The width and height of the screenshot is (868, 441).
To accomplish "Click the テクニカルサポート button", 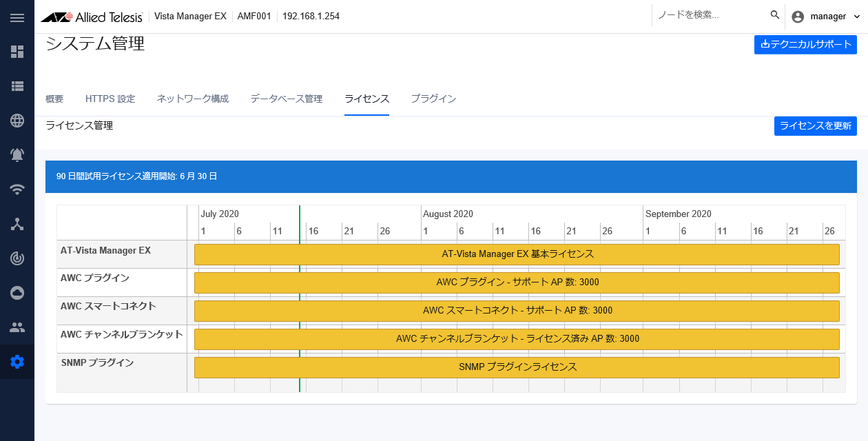I will pyautogui.click(x=805, y=44).
